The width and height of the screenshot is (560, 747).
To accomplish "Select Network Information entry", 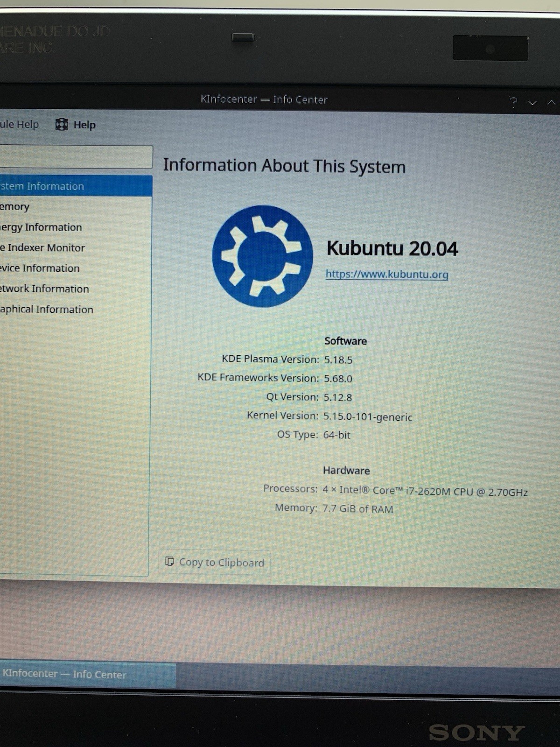I will point(76,289).
